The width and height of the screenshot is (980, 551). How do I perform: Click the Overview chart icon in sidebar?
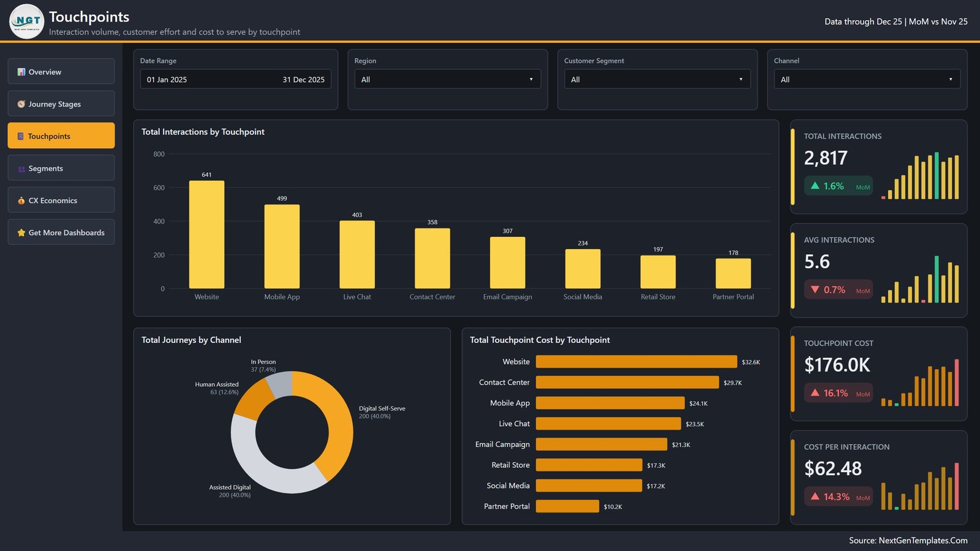[x=21, y=72]
